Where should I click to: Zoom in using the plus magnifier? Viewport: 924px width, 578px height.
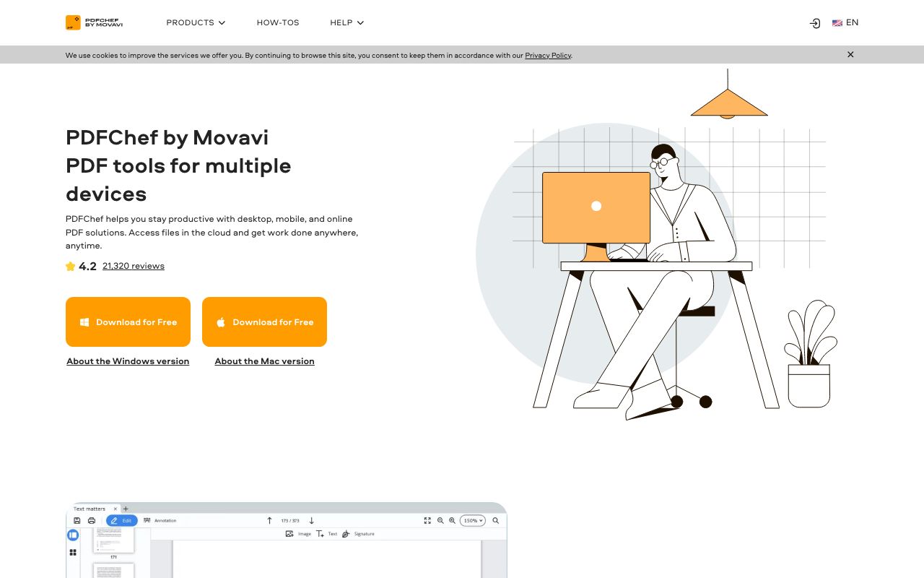click(453, 520)
